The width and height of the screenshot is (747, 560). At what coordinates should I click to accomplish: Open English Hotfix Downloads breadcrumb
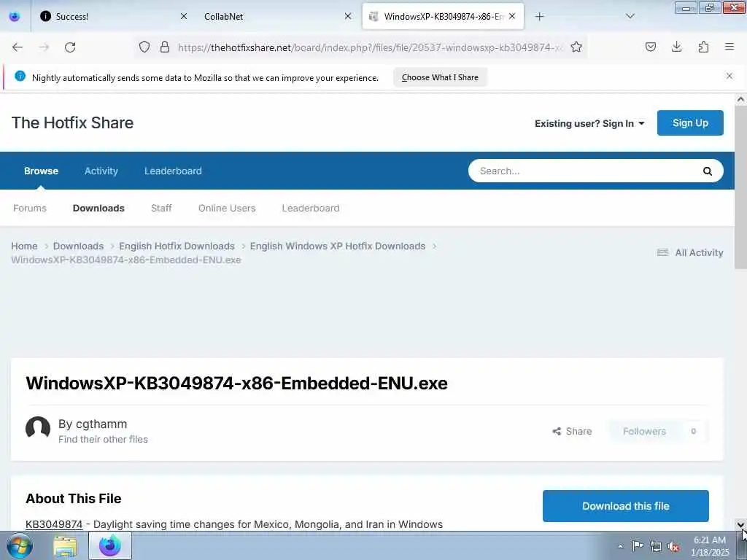coord(177,246)
